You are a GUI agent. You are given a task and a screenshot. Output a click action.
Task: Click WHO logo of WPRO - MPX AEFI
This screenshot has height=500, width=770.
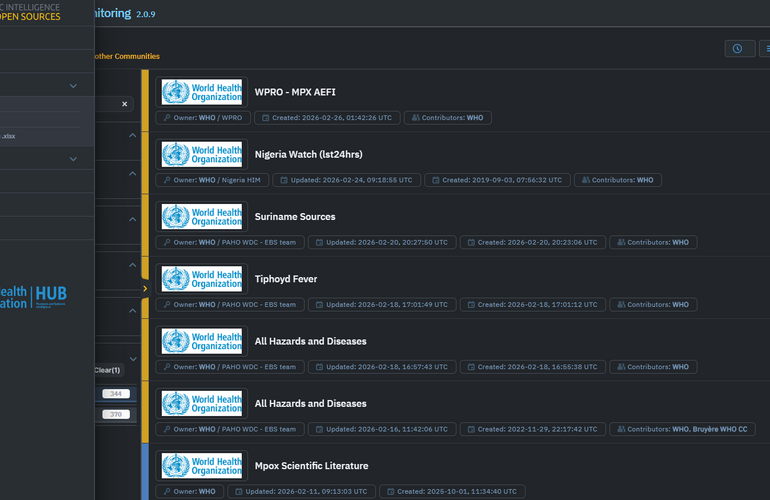click(x=203, y=92)
